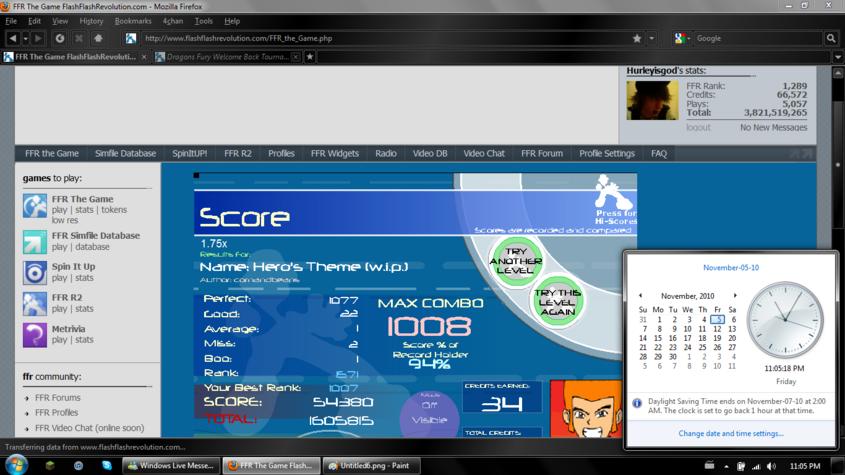Screen dimensions: 845x475
Task: Open Change date and time settings link
Action: 731,433
